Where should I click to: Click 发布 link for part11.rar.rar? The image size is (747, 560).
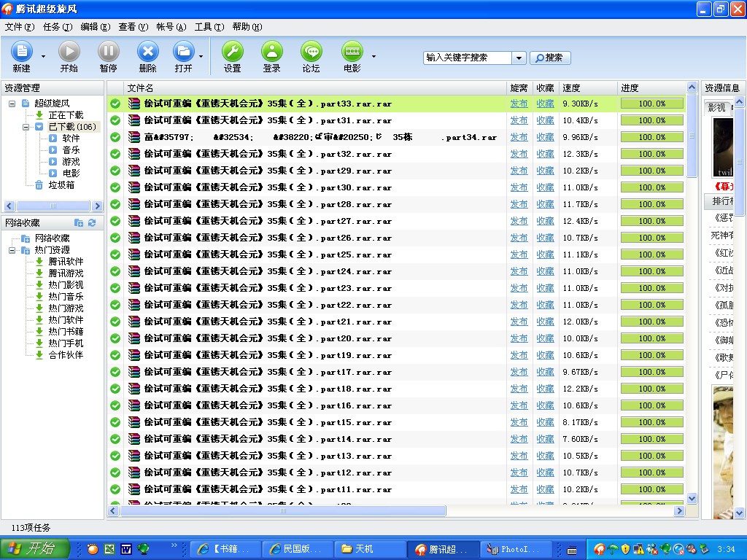tap(519, 489)
